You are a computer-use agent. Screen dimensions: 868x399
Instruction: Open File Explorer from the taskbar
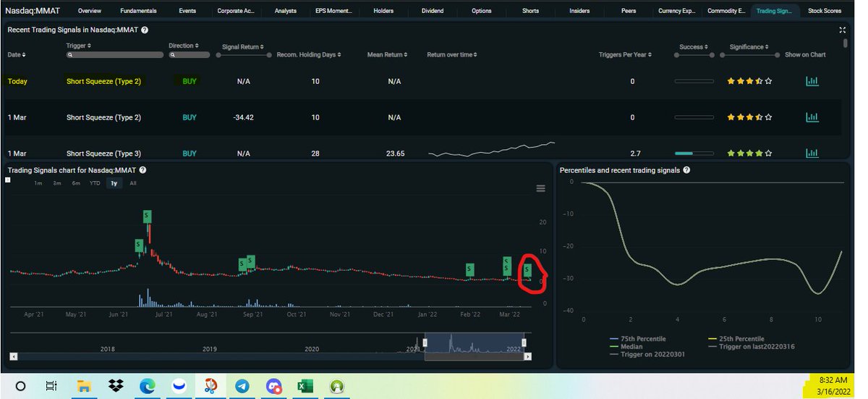pos(84,386)
